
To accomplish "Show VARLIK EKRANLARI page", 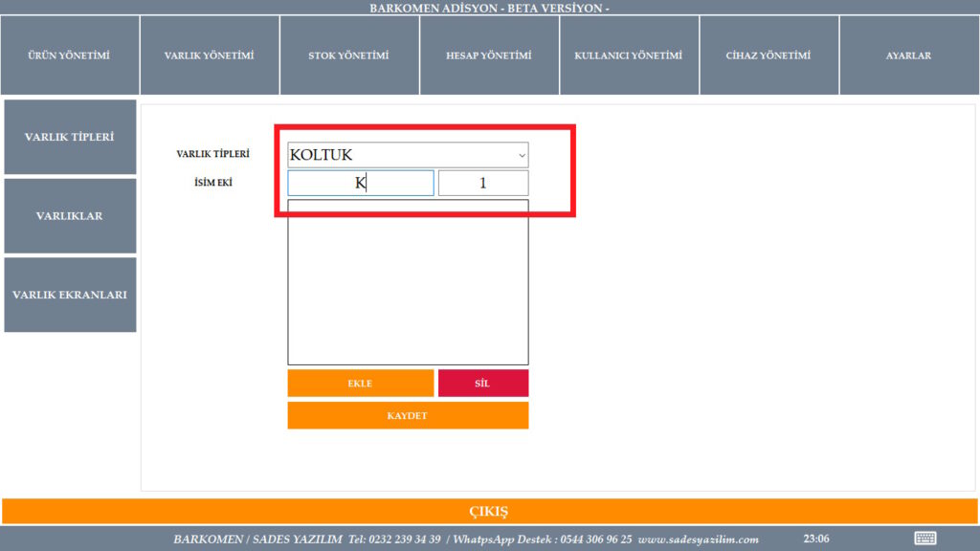I will 70,295.
